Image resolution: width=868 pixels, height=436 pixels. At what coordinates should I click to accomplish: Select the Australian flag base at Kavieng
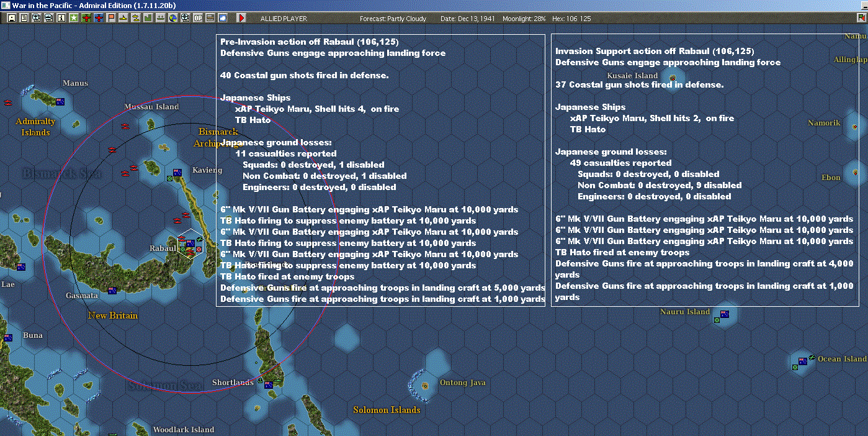pyautogui.click(x=177, y=173)
